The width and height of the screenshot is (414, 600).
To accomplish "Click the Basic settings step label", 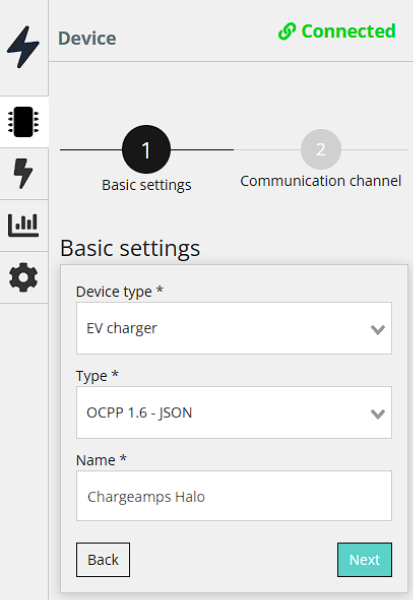I will (146, 185).
